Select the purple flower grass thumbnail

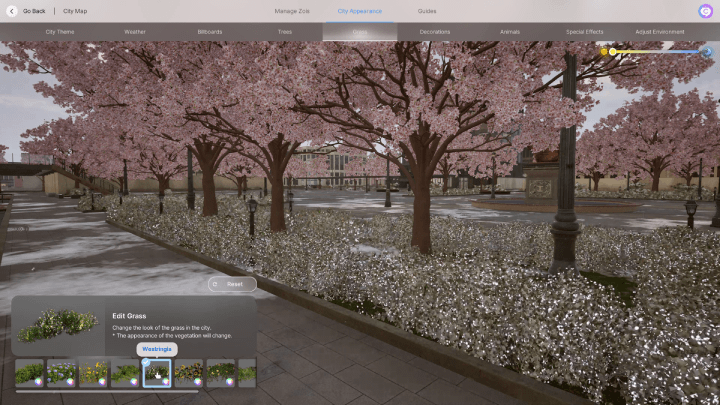[61, 373]
